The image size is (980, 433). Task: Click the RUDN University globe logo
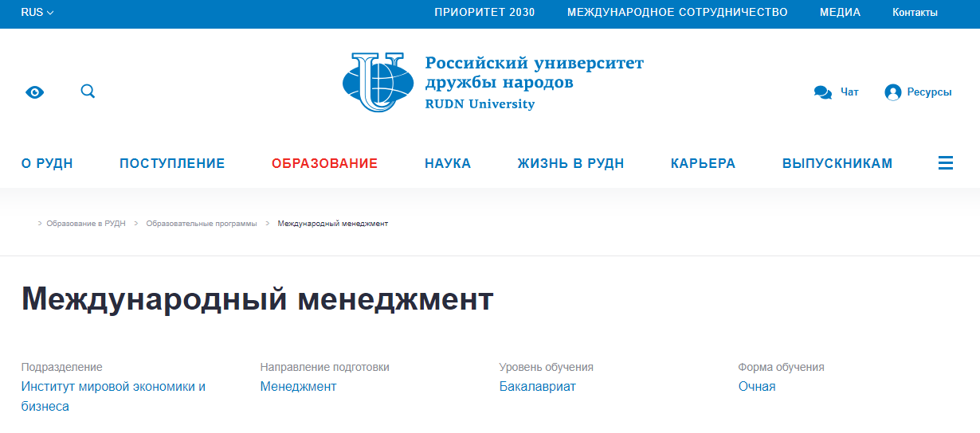click(378, 81)
